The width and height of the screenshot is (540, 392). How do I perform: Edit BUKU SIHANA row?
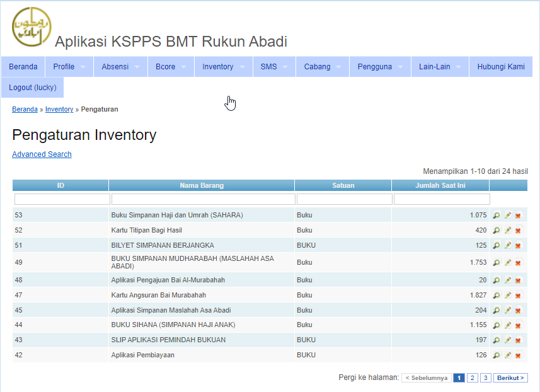508,325
